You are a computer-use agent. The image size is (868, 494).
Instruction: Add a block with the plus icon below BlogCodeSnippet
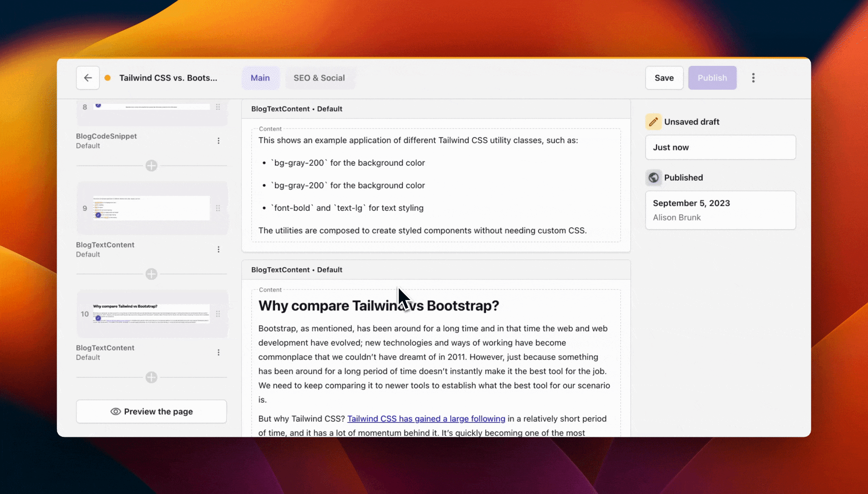pyautogui.click(x=151, y=166)
